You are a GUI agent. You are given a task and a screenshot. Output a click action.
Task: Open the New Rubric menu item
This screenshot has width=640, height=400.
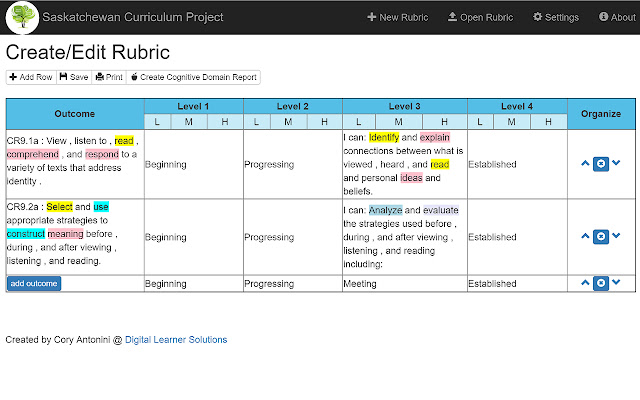coord(398,17)
